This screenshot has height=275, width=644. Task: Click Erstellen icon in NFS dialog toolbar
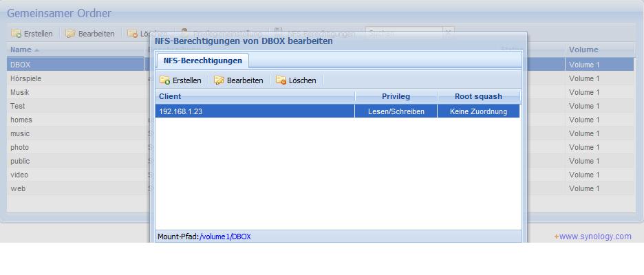[165, 80]
